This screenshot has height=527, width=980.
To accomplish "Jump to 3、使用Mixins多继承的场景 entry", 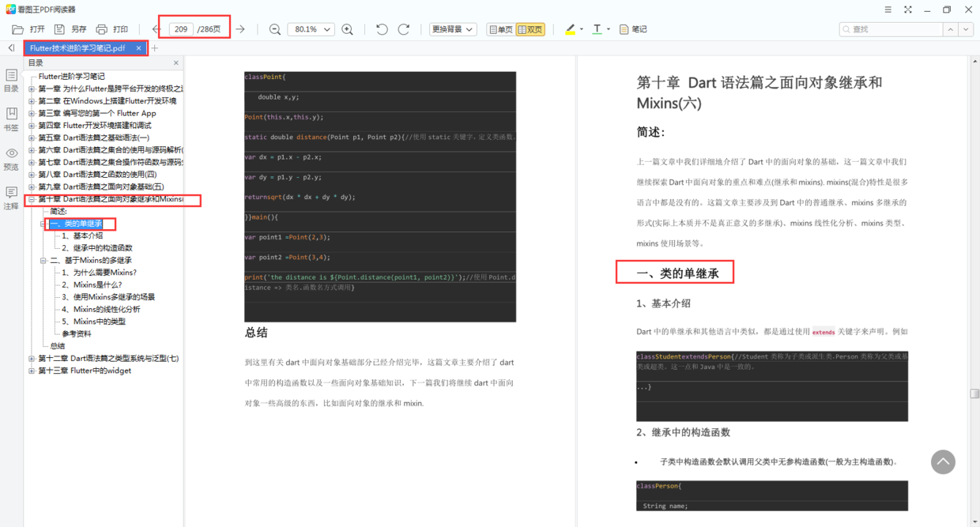I will tap(108, 297).
